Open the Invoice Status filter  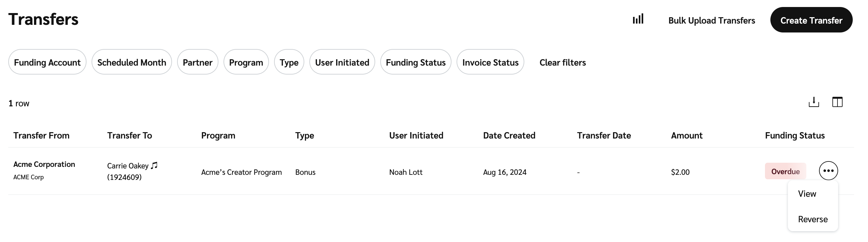pyautogui.click(x=490, y=62)
